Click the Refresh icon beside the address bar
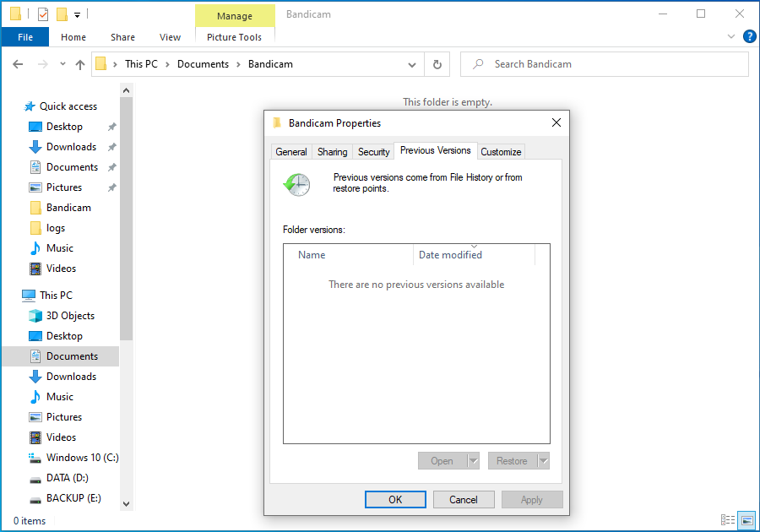Image resolution: width=760 pixels, height=532 pixels. [x=437, y=64]
